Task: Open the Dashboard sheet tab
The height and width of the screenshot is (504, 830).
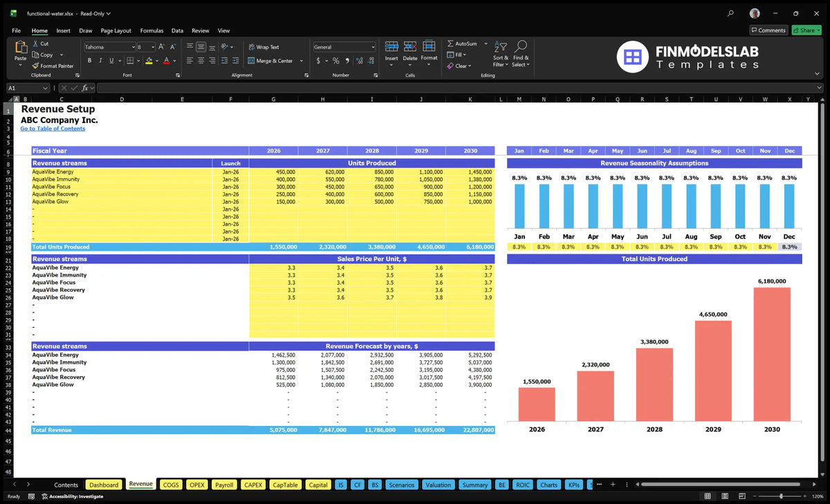Action: pos(104,485)
